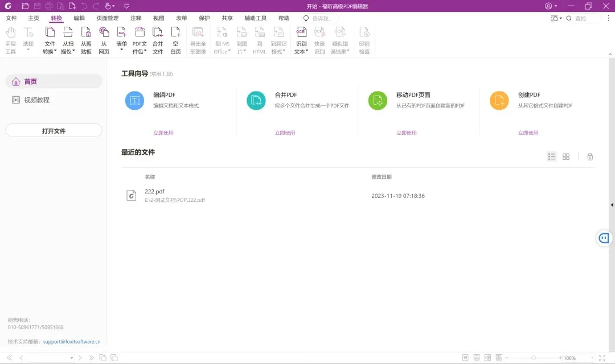Select 首页 in the sidebar
Viewport: 615px width, 364px height.
(54, 81)
